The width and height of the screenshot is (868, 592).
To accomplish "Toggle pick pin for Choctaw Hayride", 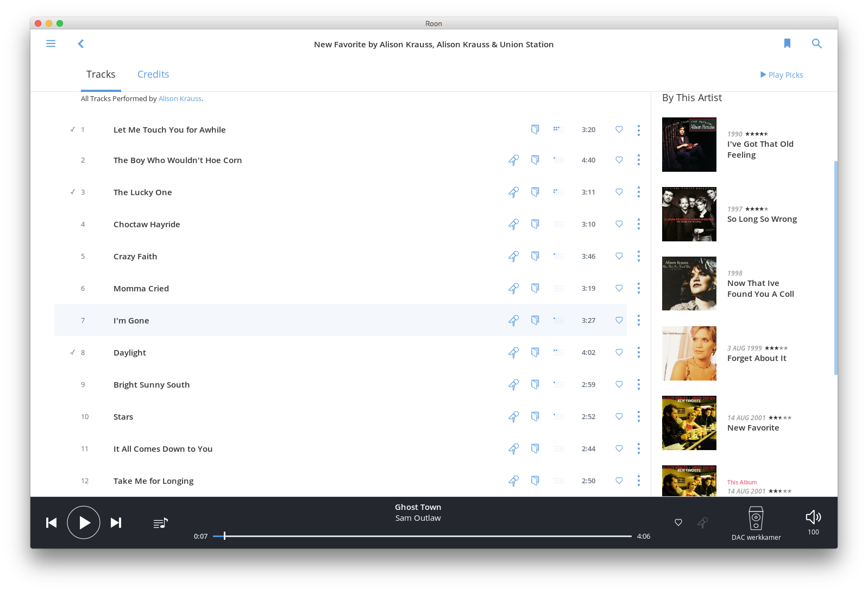I will (513, 224).
